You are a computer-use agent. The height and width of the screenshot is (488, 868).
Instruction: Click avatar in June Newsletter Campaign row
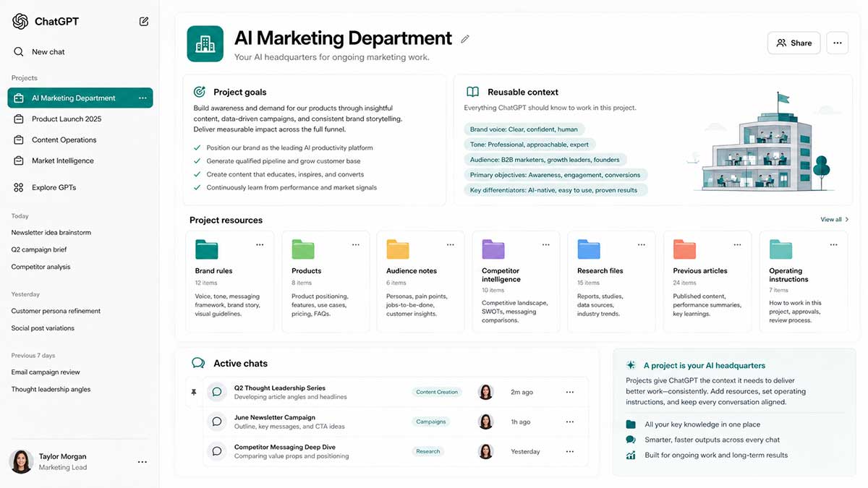pyautogui.click(x=486, y=421)
